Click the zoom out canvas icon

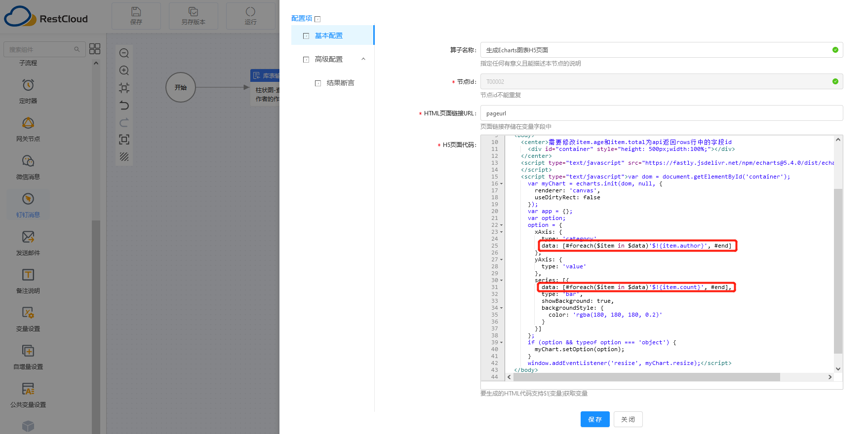pyautogui.click(x=124, y=53)
